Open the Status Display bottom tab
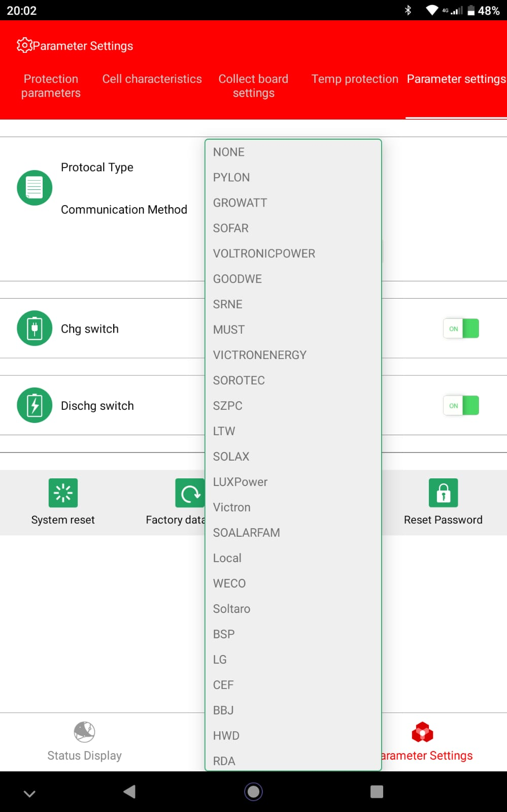Image resolution: width=507 pixels, height=812 pixels. [x=84, y=742]
